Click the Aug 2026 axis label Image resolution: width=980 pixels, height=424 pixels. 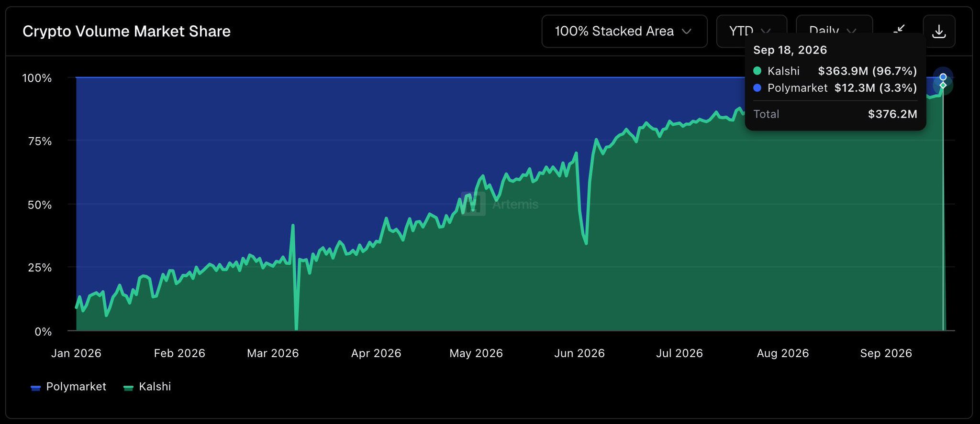(783, 353)
